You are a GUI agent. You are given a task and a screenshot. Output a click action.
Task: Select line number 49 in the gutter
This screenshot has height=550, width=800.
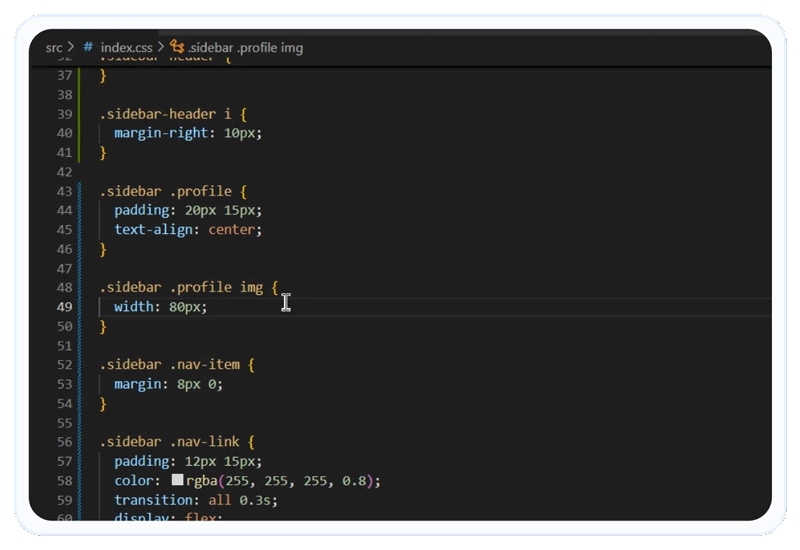click(64, 307)
